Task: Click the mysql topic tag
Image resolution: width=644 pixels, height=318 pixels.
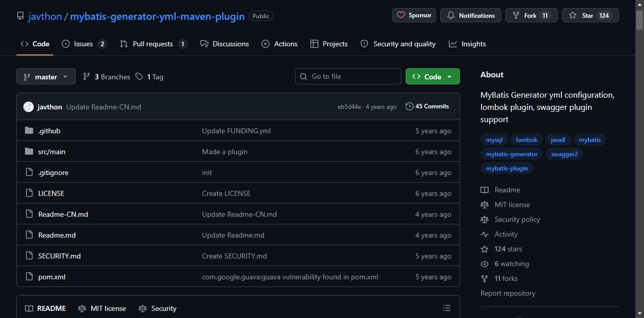Action: (494, 139)
